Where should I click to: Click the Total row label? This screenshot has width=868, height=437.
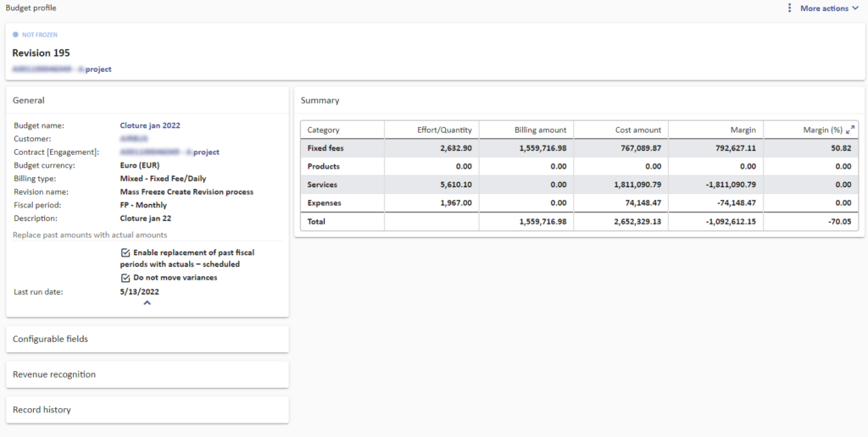coord(316,222)
